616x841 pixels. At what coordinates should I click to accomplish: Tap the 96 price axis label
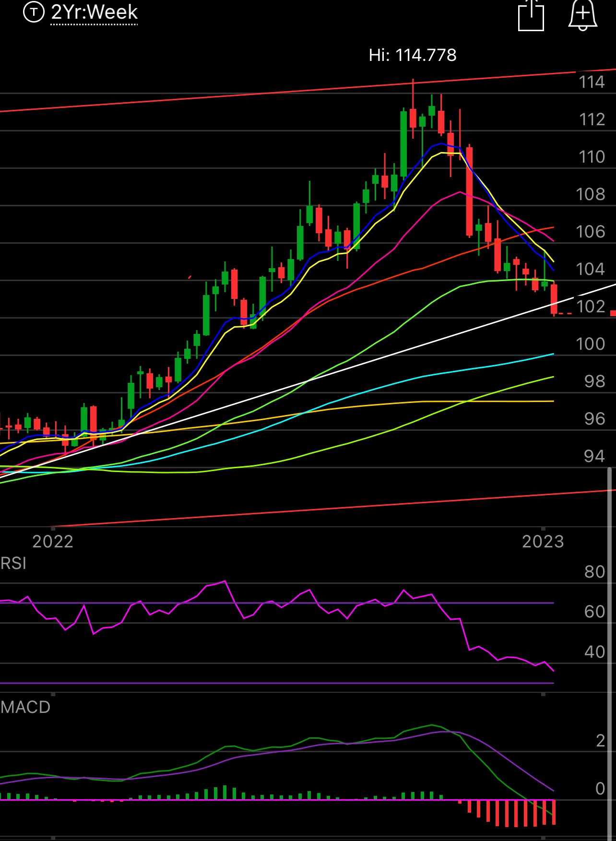594,419
